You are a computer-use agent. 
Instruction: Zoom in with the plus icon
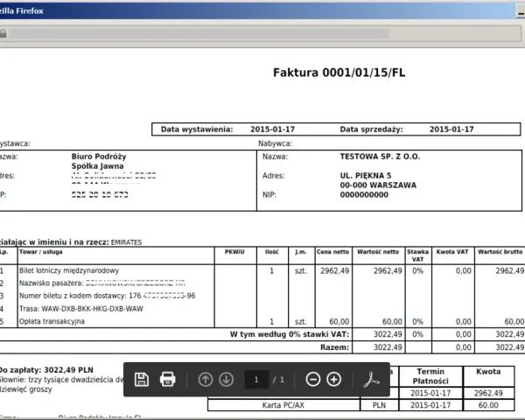pos(334,380)
